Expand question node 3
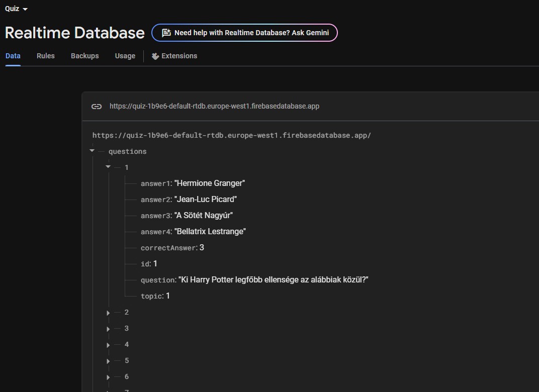This screenshot has height=392, width=539. 108,329
